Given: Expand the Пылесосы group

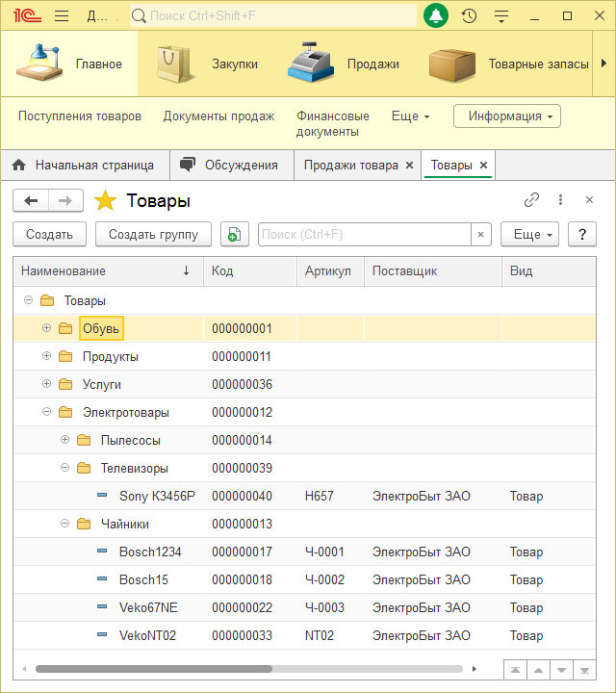Looking at the screenshot, I should (x=64, y=440).
